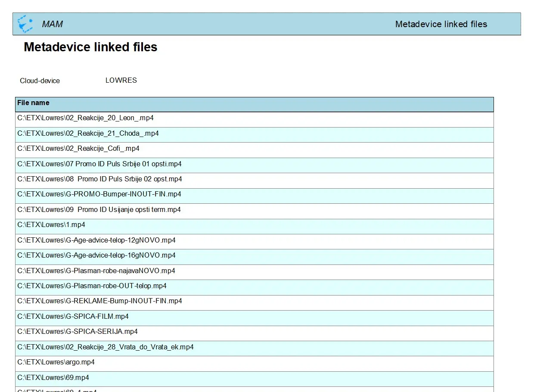
Task: Click the File name column header
Action: (33, 103)
